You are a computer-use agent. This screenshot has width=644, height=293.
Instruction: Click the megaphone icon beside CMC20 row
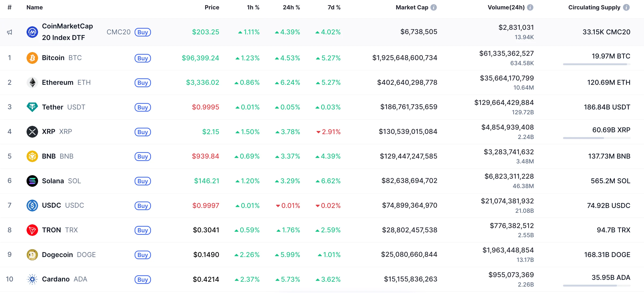click(10, 32)
